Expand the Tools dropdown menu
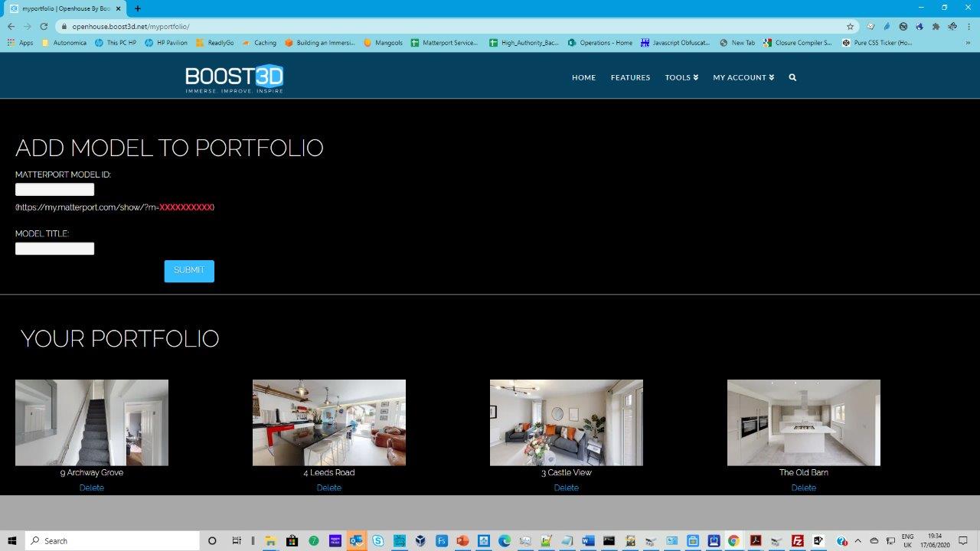This screenshot has width=980, height=551. (681, 77)
